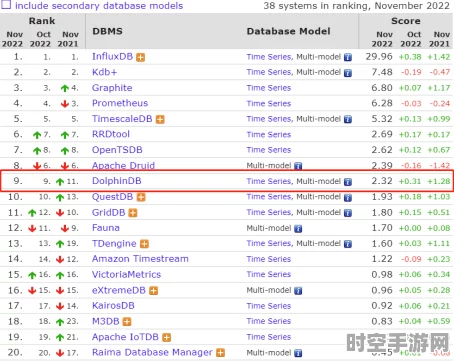The image size is (454, 361).
Task: Click the info icon in the Fauna row
Action: pyautogui.click(x=298, y=228)
